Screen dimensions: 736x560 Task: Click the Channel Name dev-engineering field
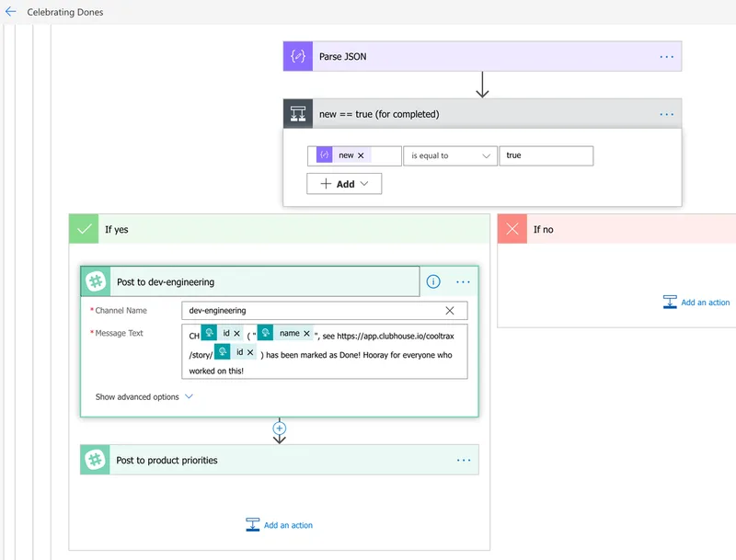[x=325, y=311]
